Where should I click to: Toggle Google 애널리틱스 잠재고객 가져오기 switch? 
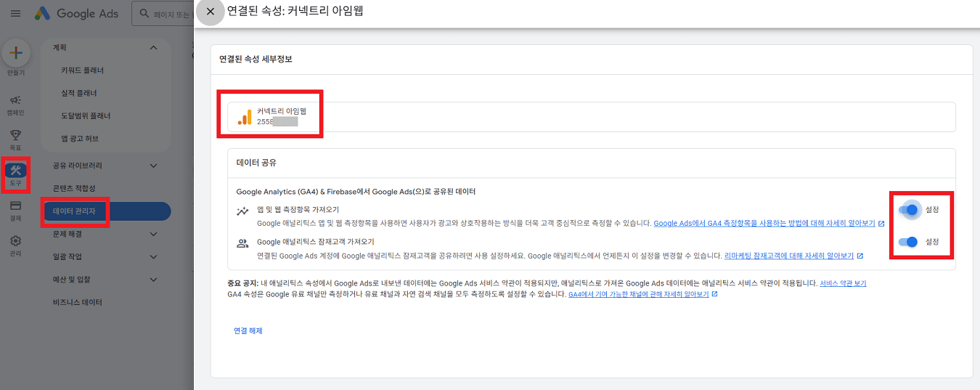tap(908, 242)
